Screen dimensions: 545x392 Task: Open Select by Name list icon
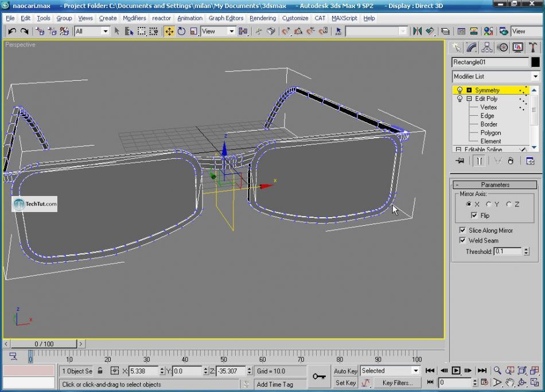[129, 32]
